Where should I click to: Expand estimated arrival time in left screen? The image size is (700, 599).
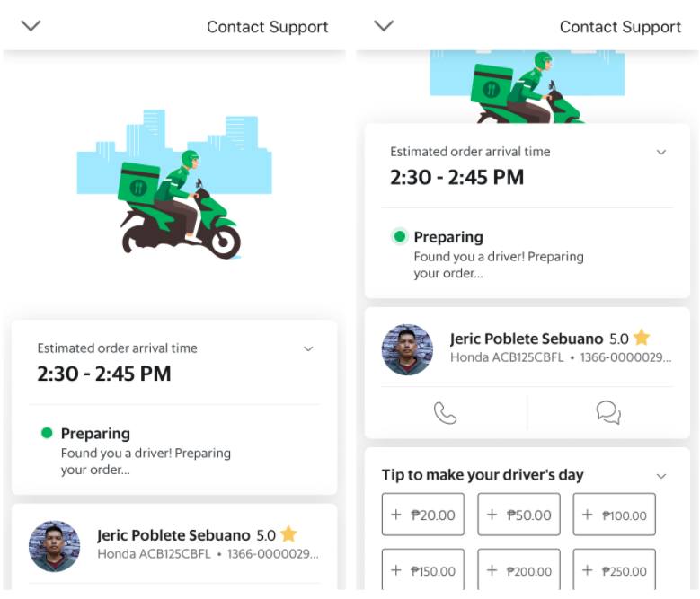pos(308,348)
